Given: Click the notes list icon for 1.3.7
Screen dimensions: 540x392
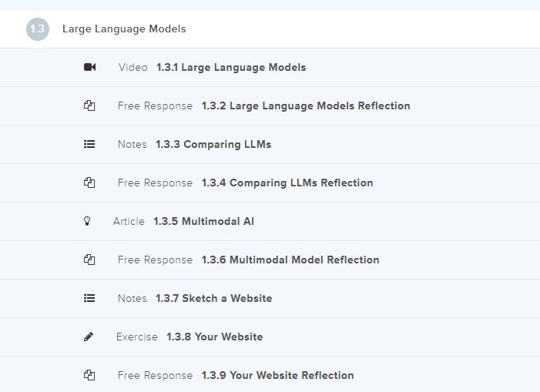Looking at the screenshot, I should click(x=89, y=298).
